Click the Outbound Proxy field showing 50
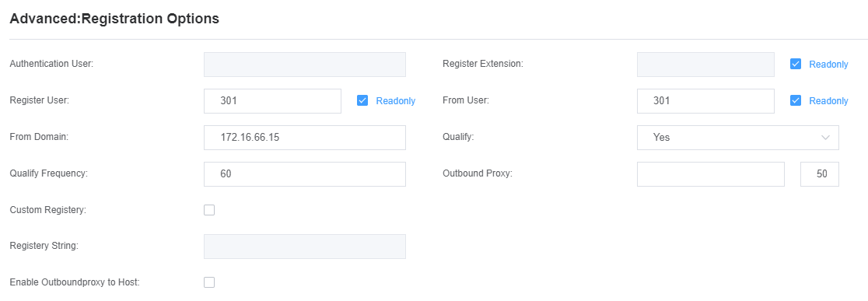The height and width of the screenshot is (301, 868). click(819, 173)
